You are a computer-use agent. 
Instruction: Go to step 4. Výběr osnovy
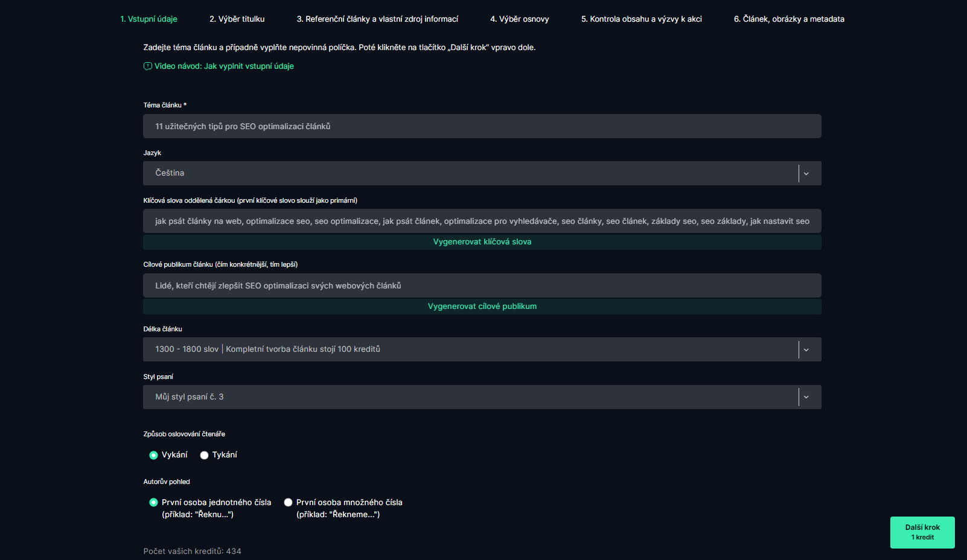tap(520, 19)
